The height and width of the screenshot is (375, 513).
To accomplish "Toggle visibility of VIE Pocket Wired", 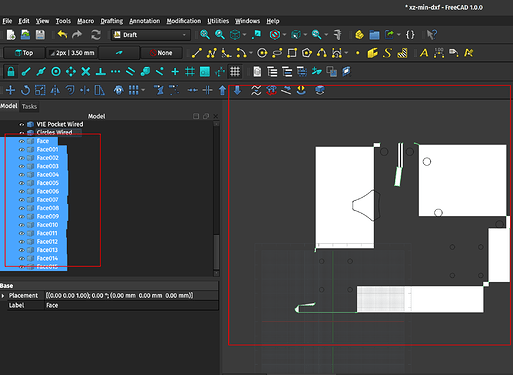I will click(x=22, y=124).
